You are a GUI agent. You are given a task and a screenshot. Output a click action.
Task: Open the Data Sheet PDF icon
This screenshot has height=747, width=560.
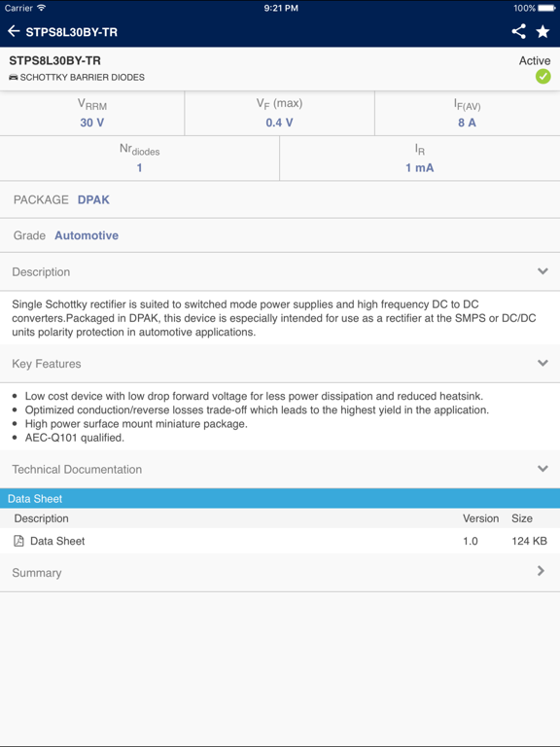(18, 541)
